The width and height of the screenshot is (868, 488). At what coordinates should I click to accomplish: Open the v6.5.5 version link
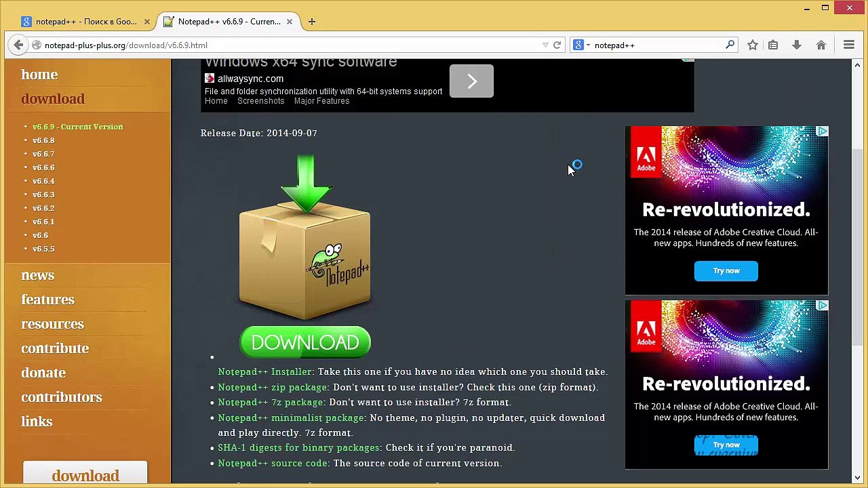[x=43, y=249]
